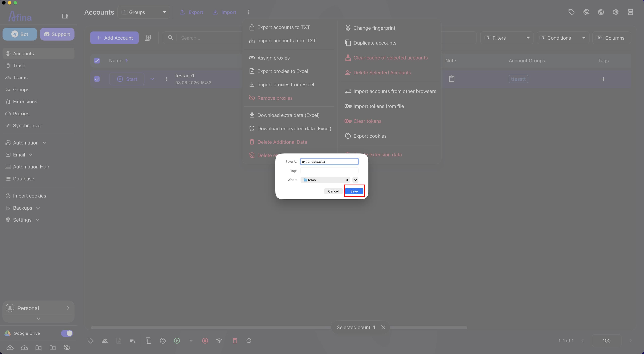The image size is (644, 354).
Task: Click the refresh icon in bottom toolbar
Action: tap(249, 340)
